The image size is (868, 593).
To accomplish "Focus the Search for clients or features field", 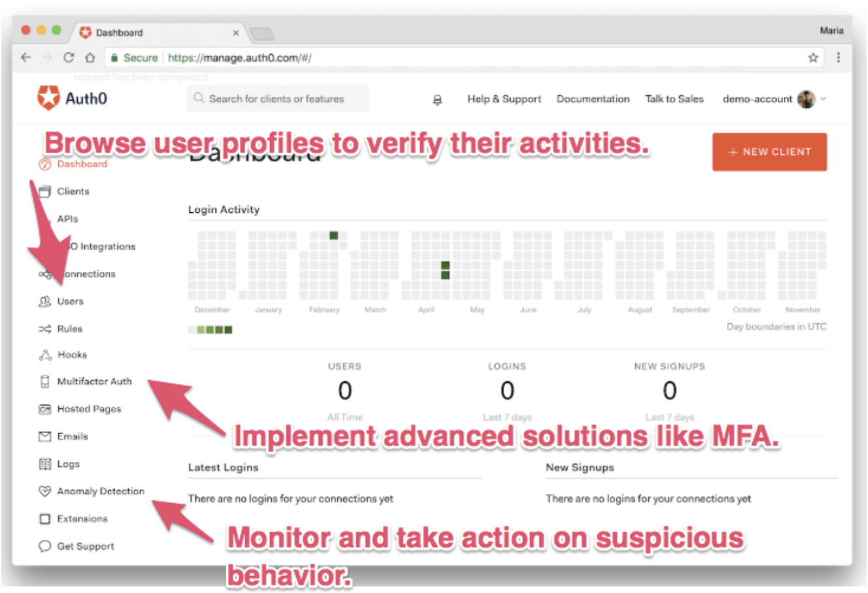I will coord(278,99).
